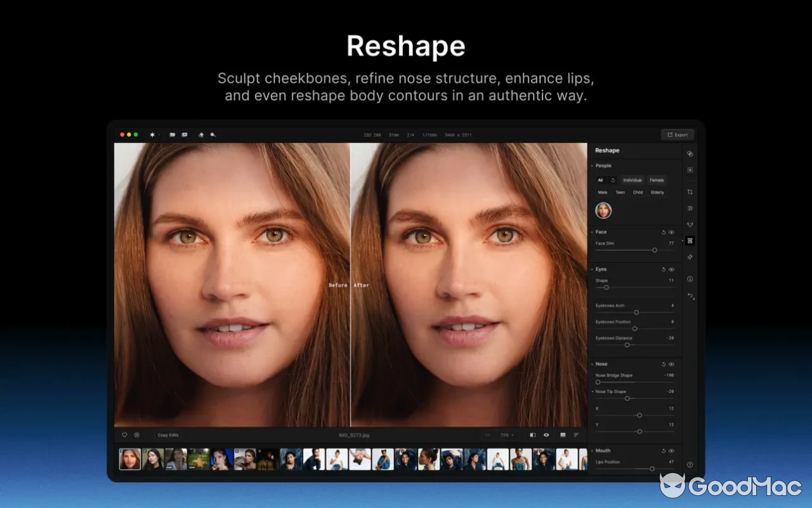This screenshot has height=508, width=812.
Task: Select the adjustments sliders icon in the sidebar
Action: [x=690, y=208]
